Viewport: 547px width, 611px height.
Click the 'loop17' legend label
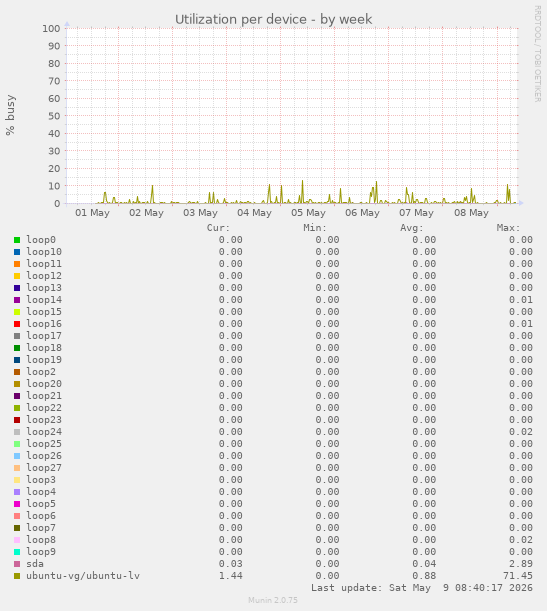coord(44,336)
